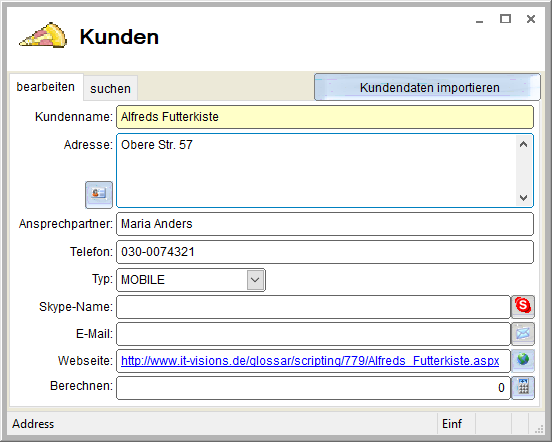The width and height of the screenshot is (552, 442).
Task: Click the pizza slice logo icon
Action: tap(43, 35)
